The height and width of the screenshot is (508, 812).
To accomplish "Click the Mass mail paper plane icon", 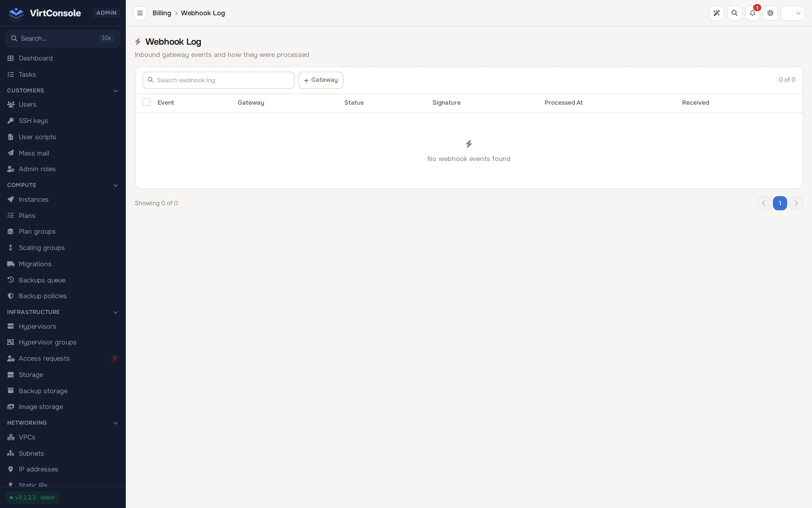I will click(11, 153).
